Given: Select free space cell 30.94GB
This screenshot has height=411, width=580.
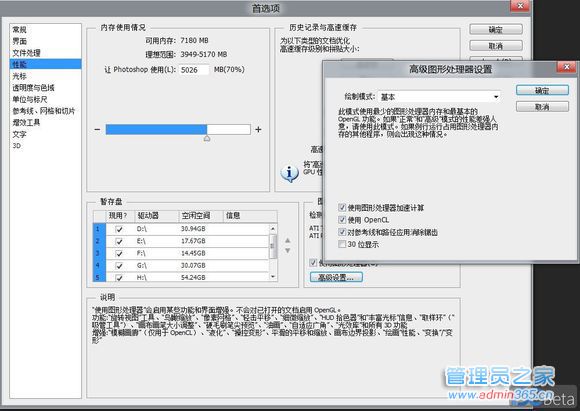Looking at the screenshot, I should coord(193,229).
